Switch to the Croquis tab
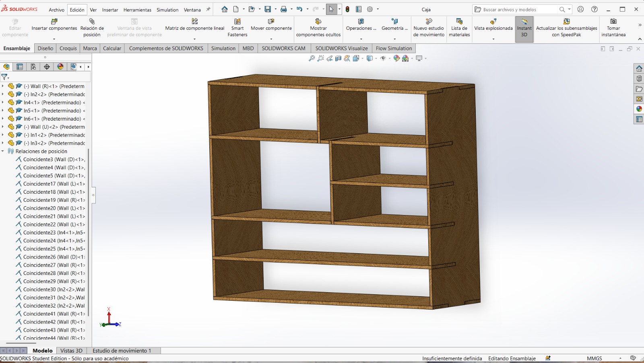Image resolution: width=644 pixels, height=363 pixels. click(68, 48)
